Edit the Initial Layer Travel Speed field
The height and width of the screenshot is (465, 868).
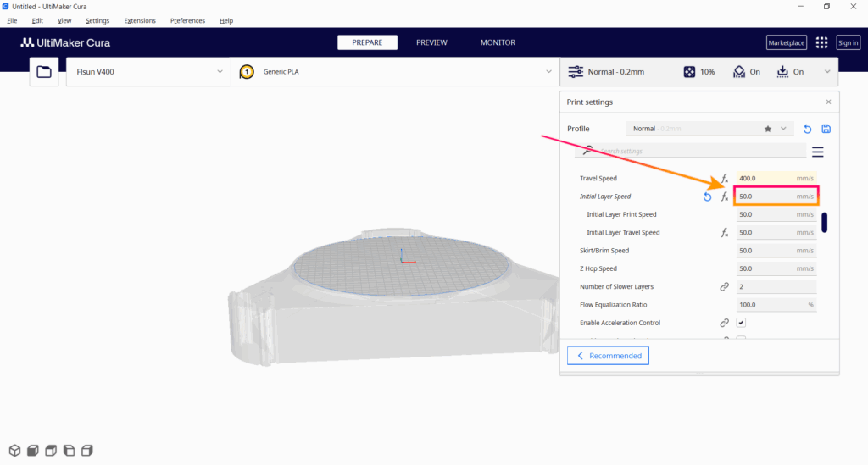776,233
